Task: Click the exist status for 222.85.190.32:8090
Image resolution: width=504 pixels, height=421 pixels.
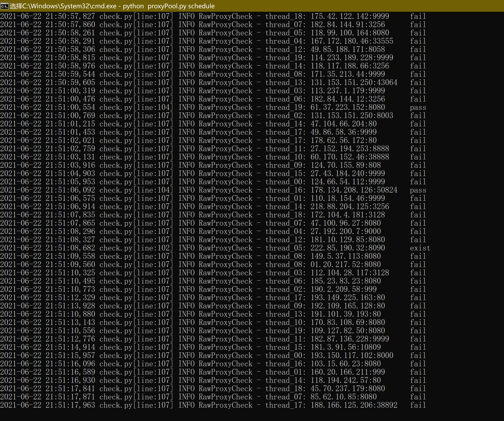Action: coord(420,248)
